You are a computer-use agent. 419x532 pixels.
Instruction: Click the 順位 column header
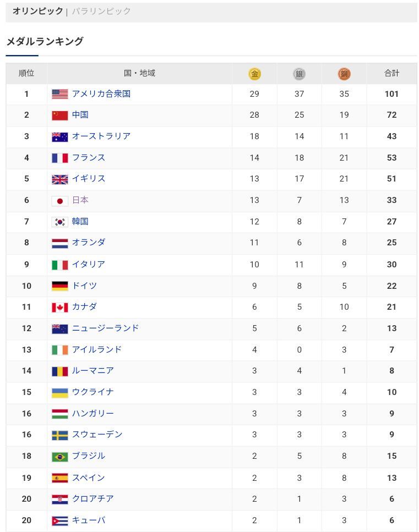[26, 73]
